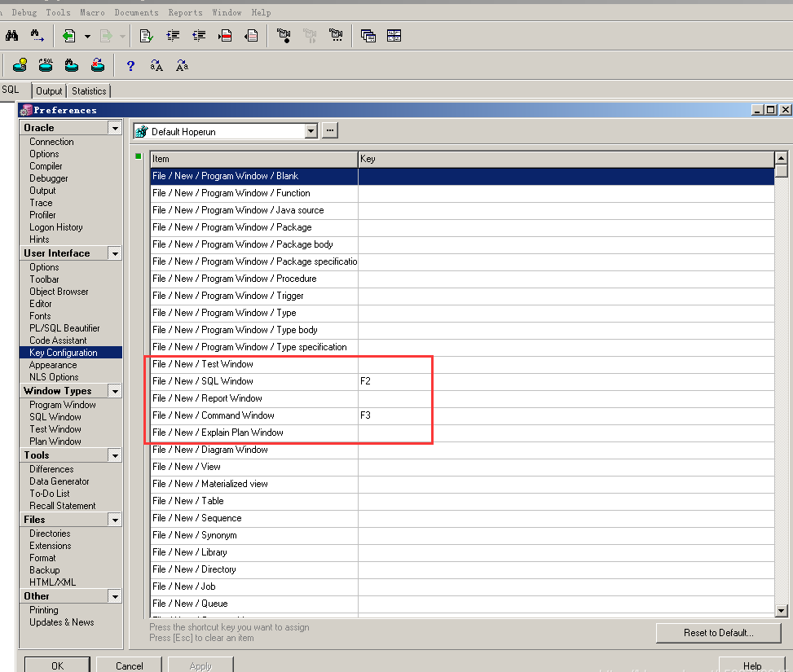Click the red X database icon

click(98, 65)
